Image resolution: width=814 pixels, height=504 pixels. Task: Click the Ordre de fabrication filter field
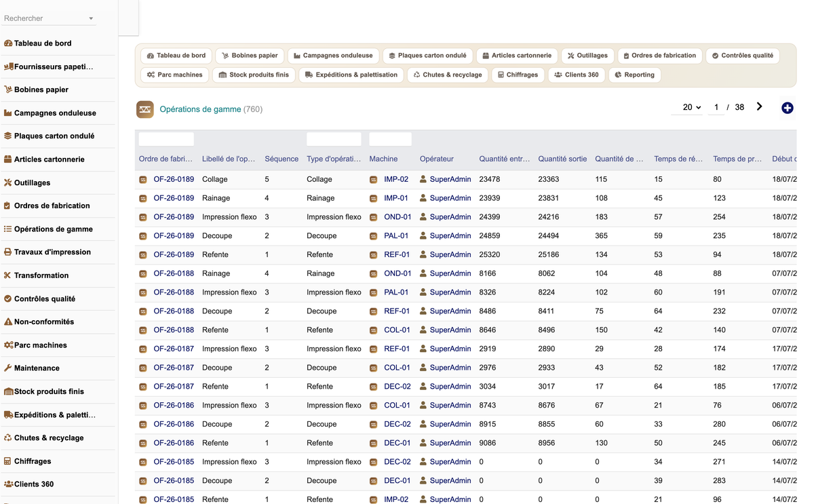[x=166, y=139]
